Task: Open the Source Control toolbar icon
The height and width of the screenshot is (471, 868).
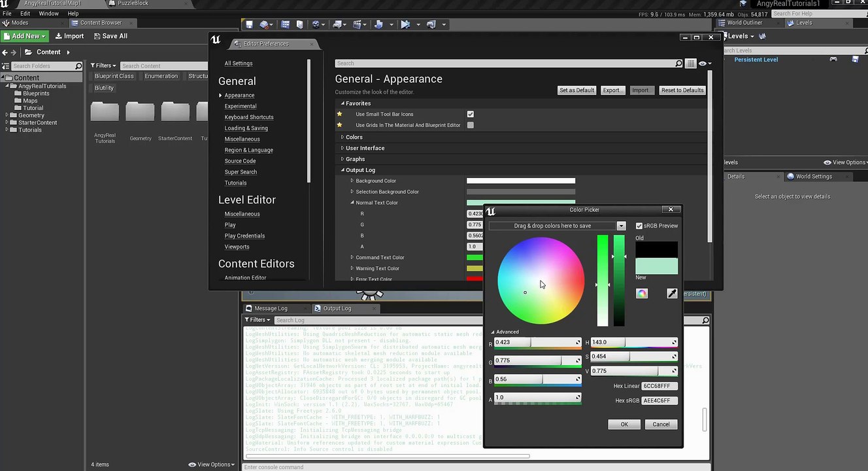Action: pyautogui.click(x=264, y=24)
